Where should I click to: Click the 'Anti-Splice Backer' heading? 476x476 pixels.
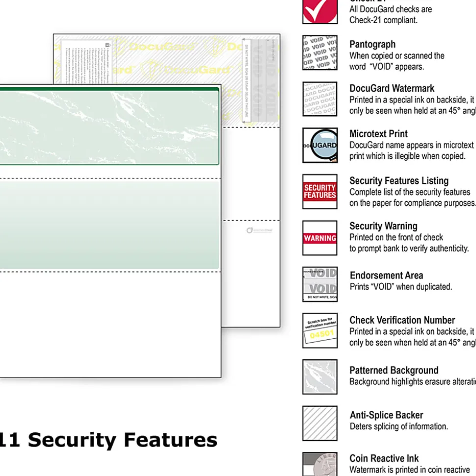coord(386,415)
